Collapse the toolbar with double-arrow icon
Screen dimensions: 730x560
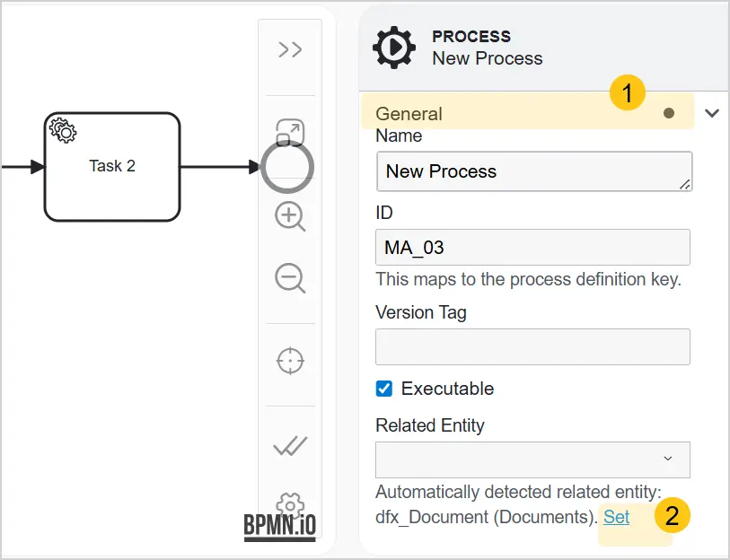[290, 49]
